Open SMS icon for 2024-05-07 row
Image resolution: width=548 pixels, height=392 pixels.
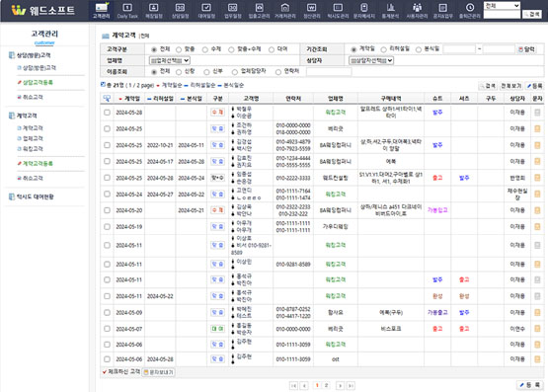click(x=537, y=329)
